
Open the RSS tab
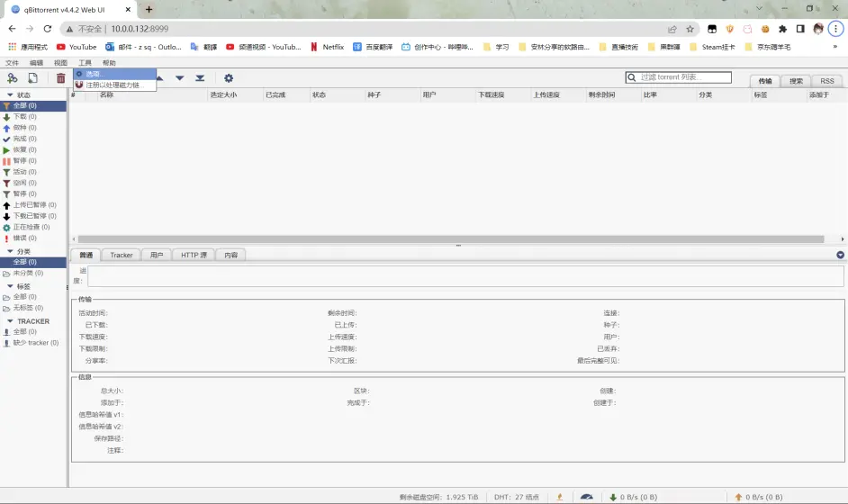[827, 81]
